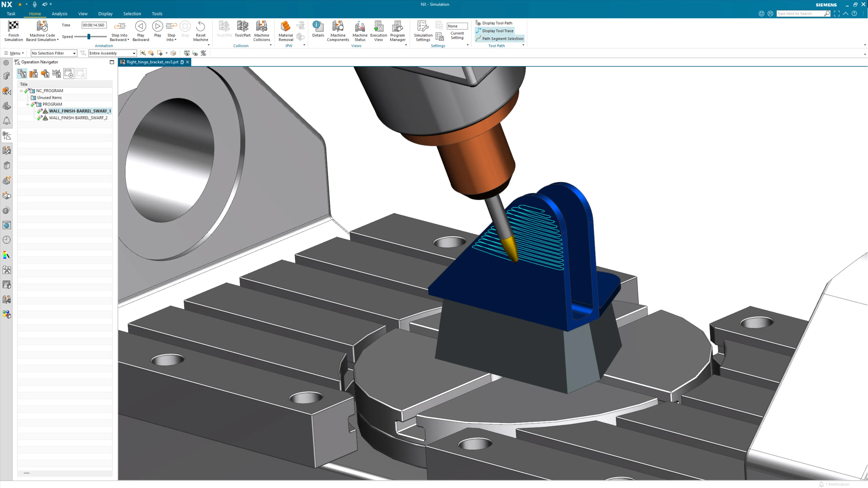Viewport: 868px width, 488px height.
Task: Open the Program Manager
Action: [x=397, y=26]
